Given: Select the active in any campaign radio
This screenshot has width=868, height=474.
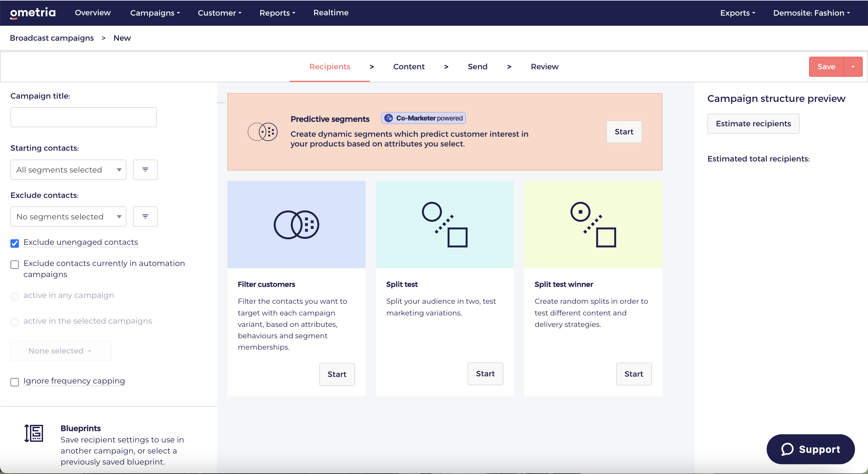Looking at the screenshot, I should coord(14,296).
